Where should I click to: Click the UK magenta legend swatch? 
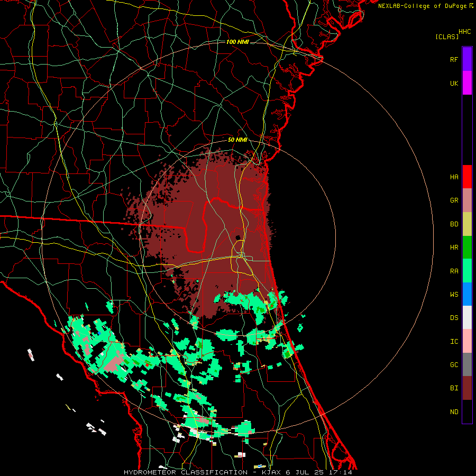(467, 83)
